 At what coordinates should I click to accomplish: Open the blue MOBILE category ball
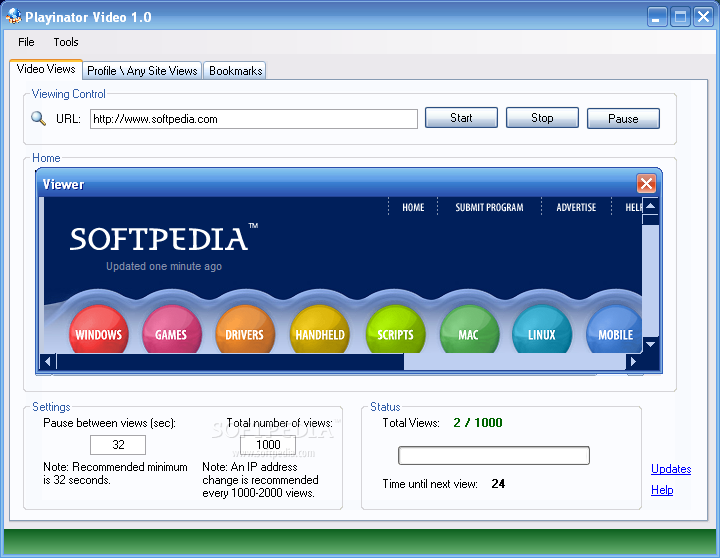[x=614, y=330]
